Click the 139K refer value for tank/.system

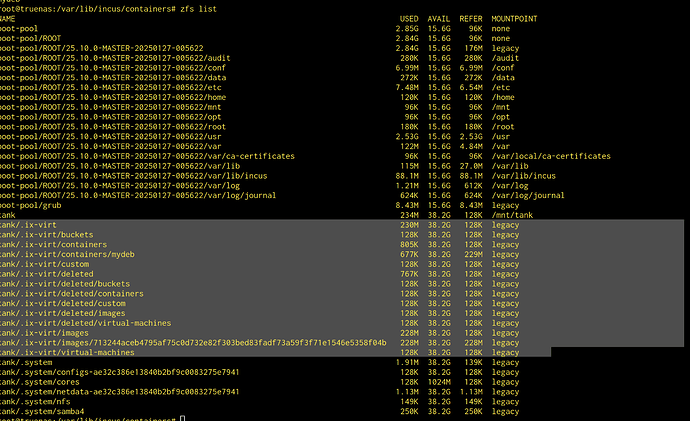pyautogui.click(x=473, y=362)
